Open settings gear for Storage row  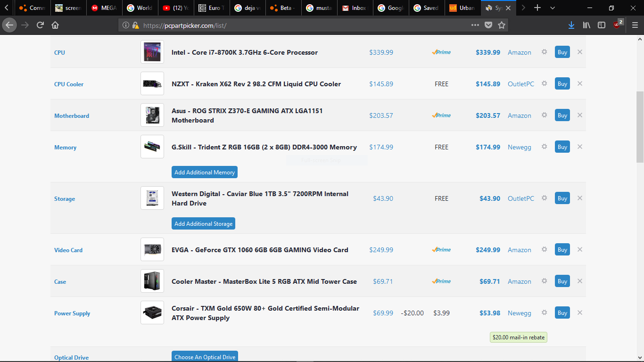[544, 198]
